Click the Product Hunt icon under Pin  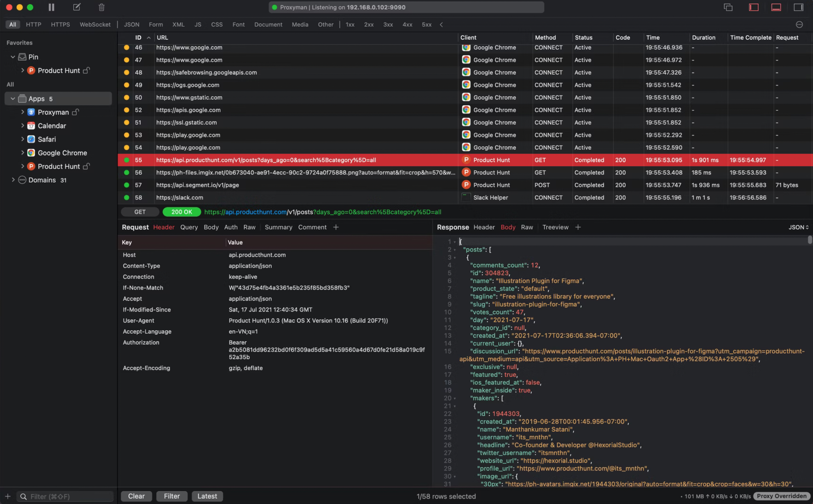(x=31, y=70)
